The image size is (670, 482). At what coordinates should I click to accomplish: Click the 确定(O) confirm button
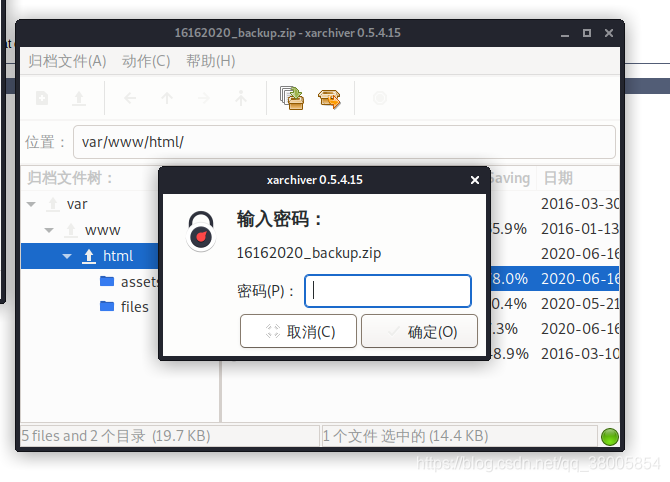pyautogui.click(x=420, y=332)
